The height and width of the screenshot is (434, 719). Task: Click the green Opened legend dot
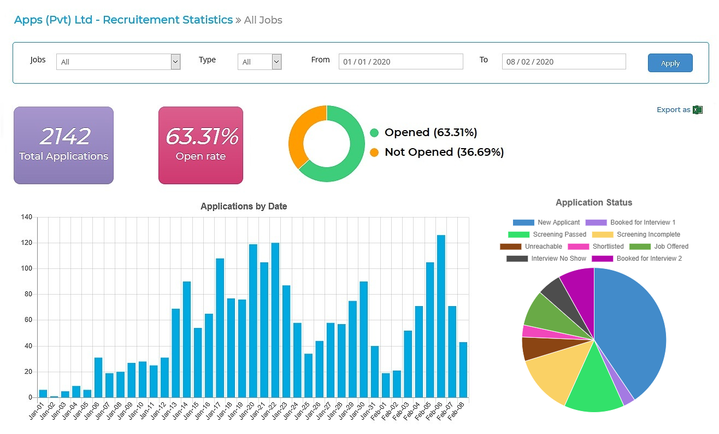pos(374,133)
